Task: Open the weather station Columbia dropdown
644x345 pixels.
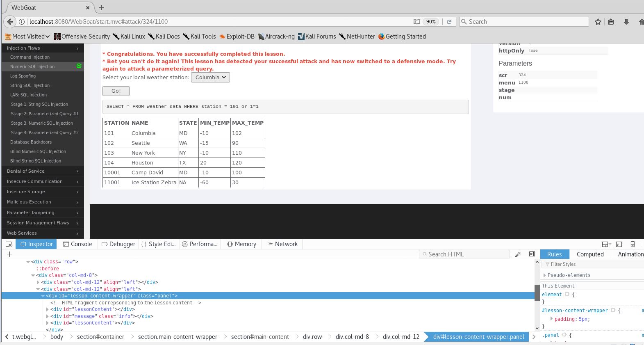Action: pyautogui.click(x=210, y=77)
